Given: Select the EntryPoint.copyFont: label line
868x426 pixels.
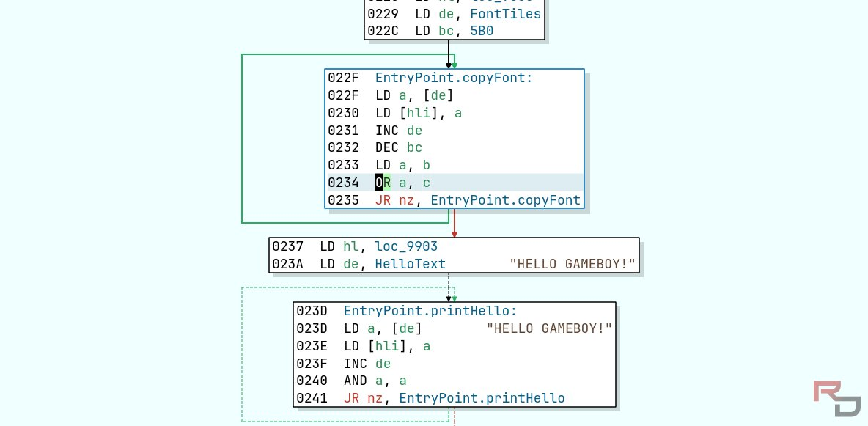Looking at the screenshot, I should pos(454,78).
